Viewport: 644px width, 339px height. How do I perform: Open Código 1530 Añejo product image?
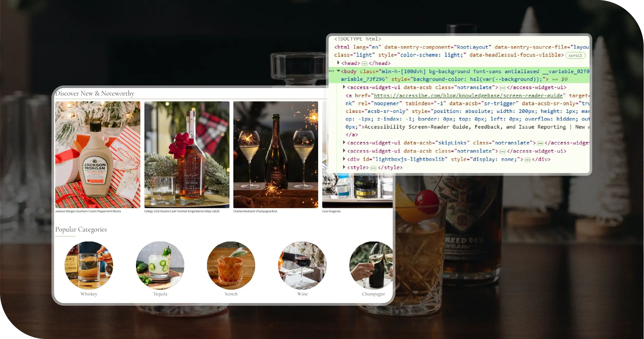[187, 154]
